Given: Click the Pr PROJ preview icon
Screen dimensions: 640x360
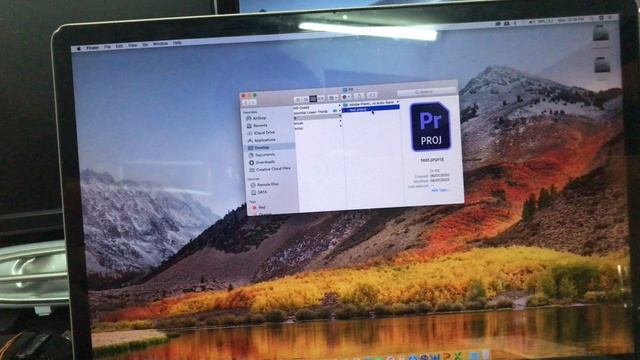Looking at the screenshot, I should pos(431,127).
